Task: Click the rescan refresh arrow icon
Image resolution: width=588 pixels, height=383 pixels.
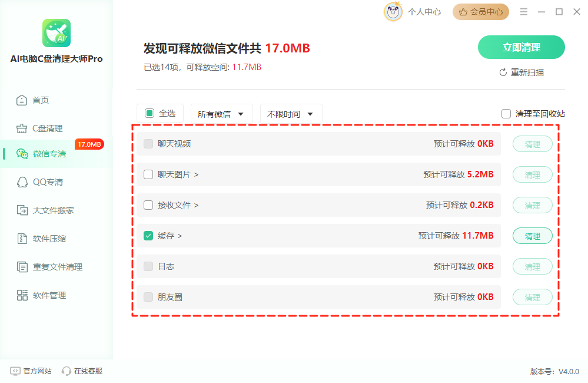Action: click(x=503, y=72)
